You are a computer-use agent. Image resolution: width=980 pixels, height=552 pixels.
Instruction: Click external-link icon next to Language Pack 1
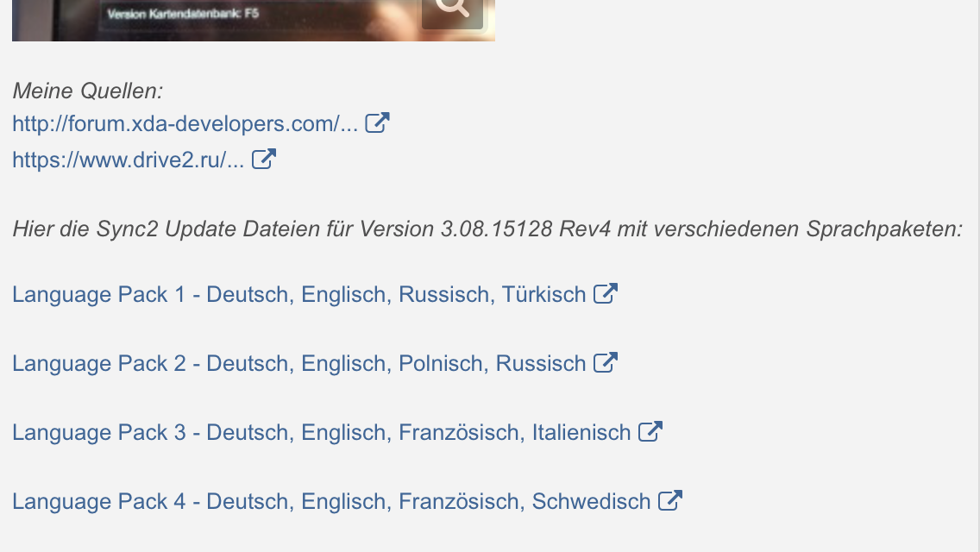click(x=606, y=294)
